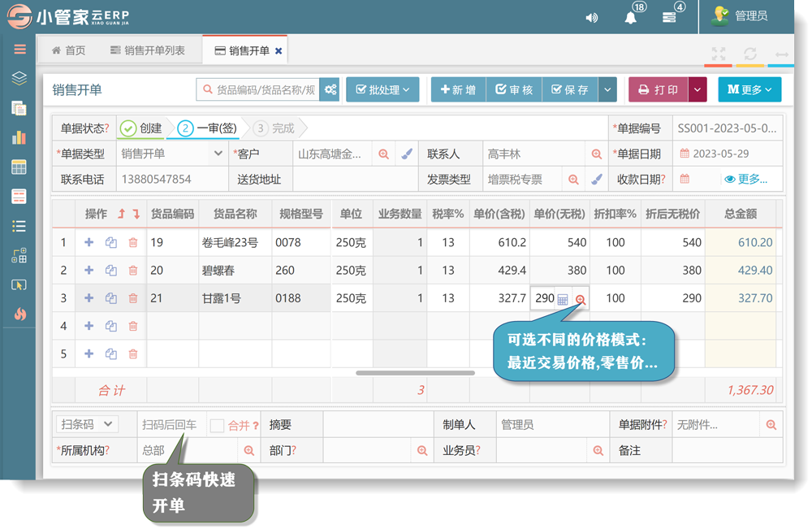Click the hamburger menu icon in sidebar
Viewport: 812px width, 529px height.
pos(19,50)
